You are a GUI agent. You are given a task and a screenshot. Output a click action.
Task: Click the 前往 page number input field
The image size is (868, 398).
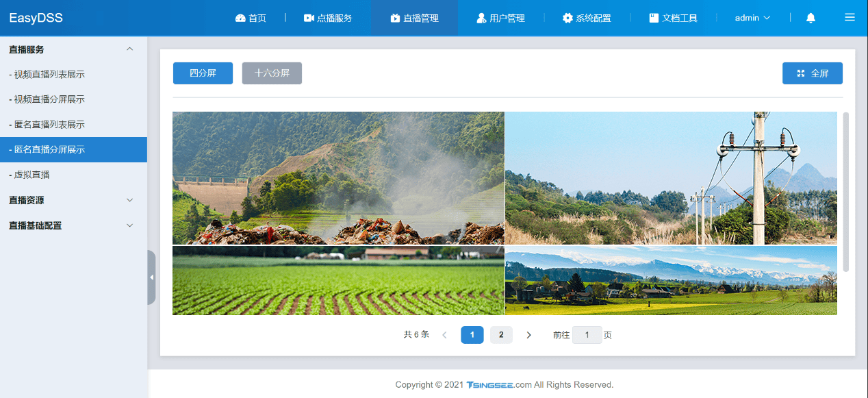coord(587,335)
